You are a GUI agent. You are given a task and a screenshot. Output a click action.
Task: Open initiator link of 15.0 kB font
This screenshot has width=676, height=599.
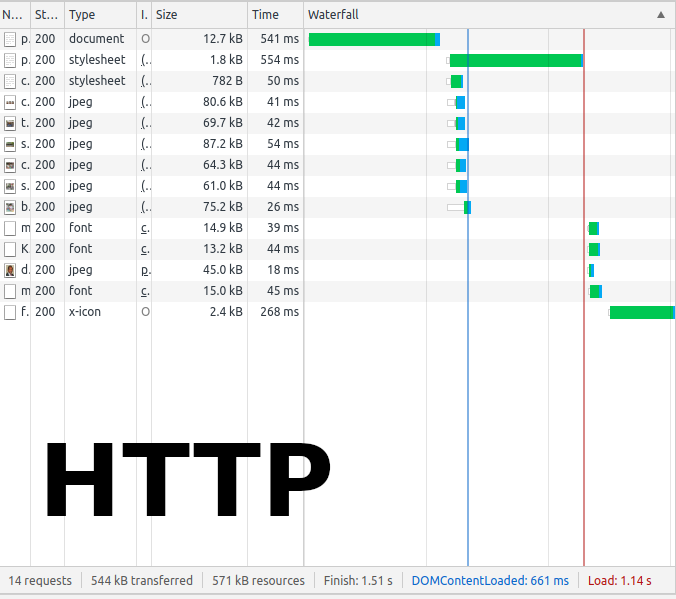click(146, 292)
